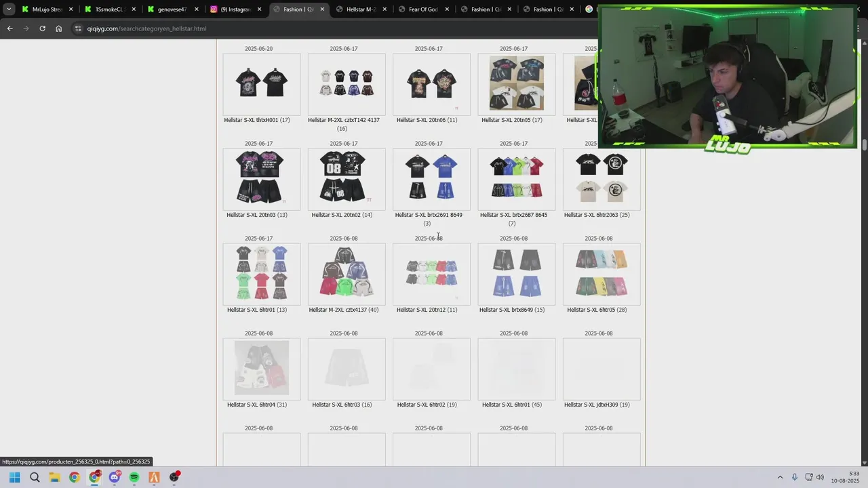Click the scrollbar down arrow
Viewport: 868px width, 488px height.
(865, 462)
